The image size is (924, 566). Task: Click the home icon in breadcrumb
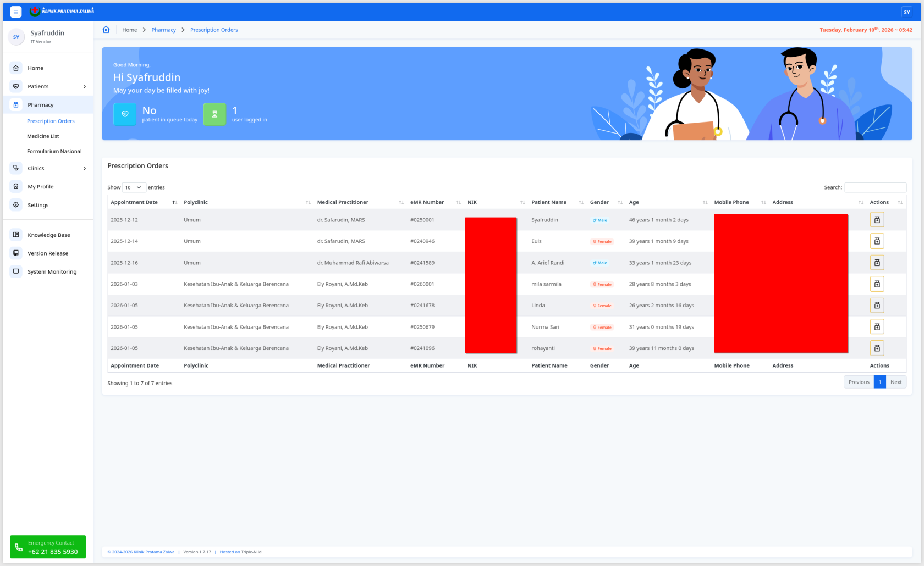tap(106, 30)
